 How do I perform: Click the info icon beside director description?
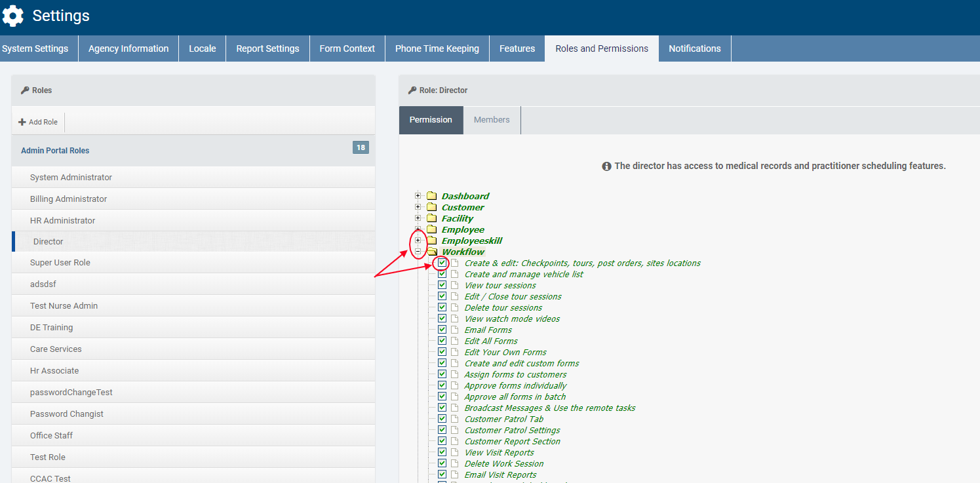(606, 166)
